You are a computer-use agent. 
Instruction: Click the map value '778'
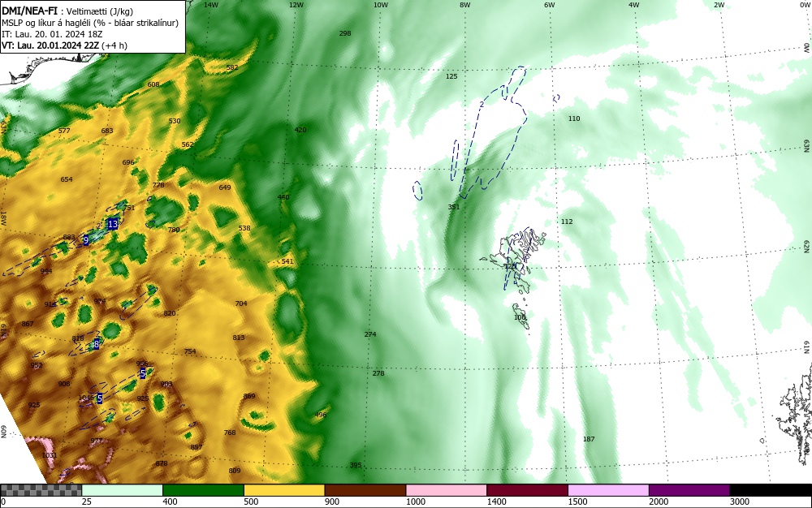click(158, 185)
